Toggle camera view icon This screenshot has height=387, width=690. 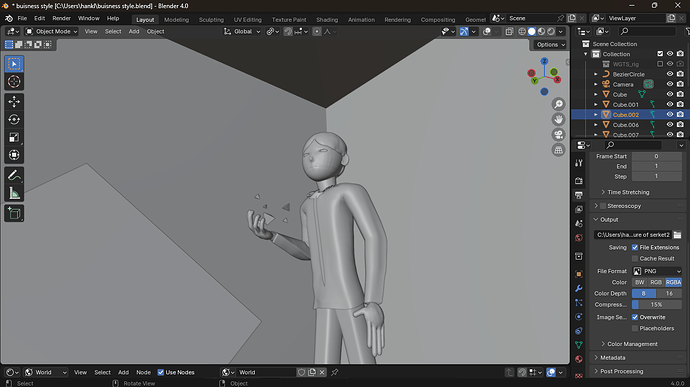coord(558,135)
